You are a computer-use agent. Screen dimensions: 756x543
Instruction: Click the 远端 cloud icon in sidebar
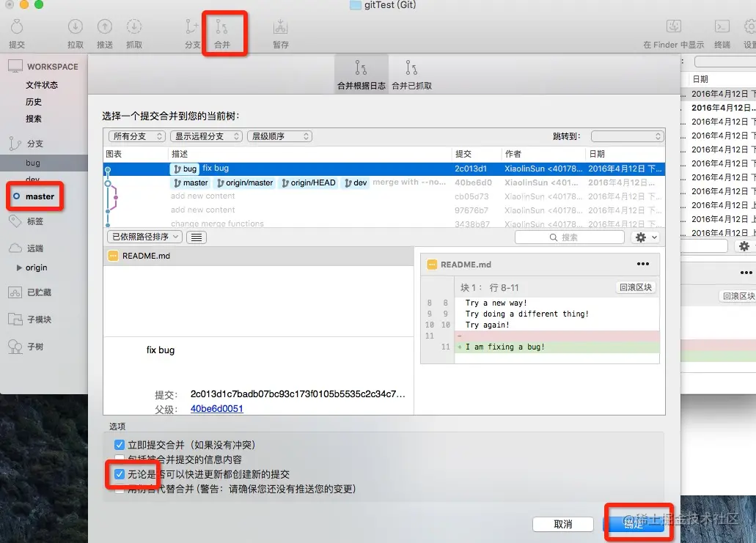(x=15, y=248)
